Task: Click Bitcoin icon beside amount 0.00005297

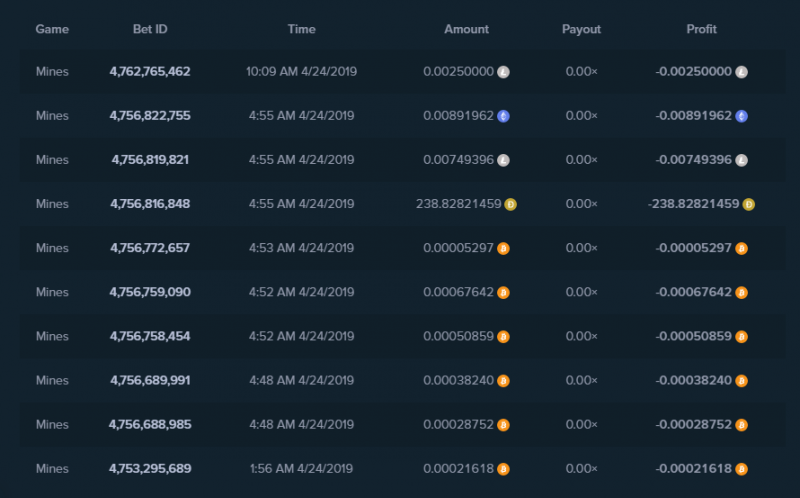Action: 504,248
